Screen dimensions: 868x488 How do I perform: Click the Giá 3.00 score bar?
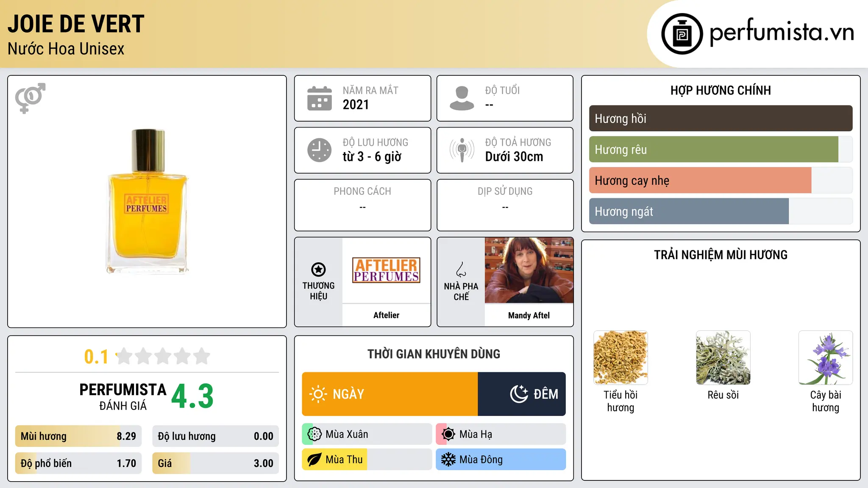[x=216, y=463]
